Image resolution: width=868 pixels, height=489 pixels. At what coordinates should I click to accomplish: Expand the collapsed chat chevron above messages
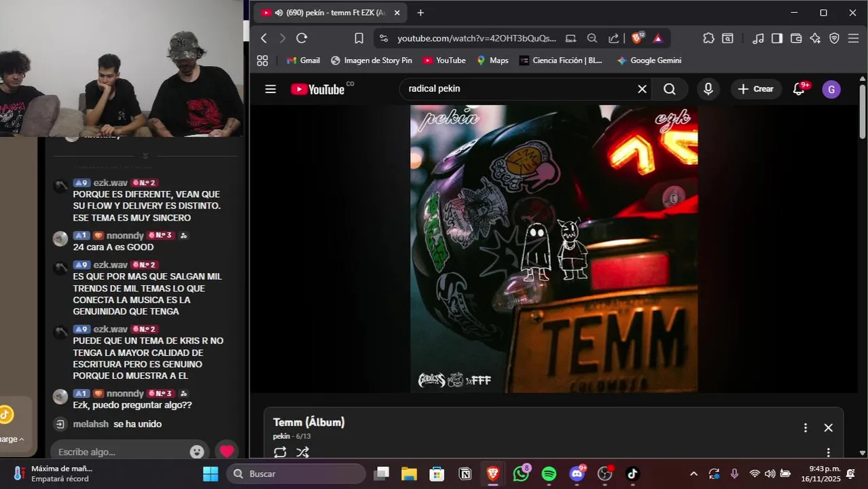pos(145,156)
